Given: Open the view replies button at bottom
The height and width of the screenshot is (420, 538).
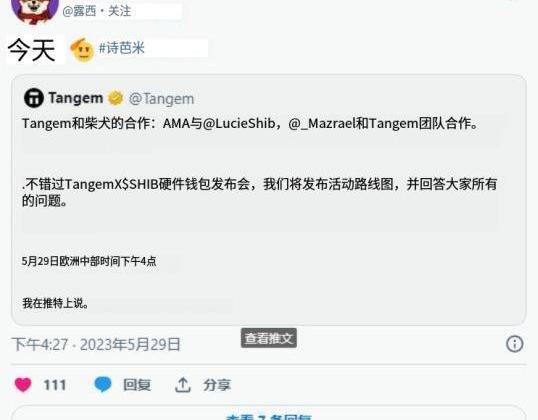Looking at the screenshot, I should 269,413.
